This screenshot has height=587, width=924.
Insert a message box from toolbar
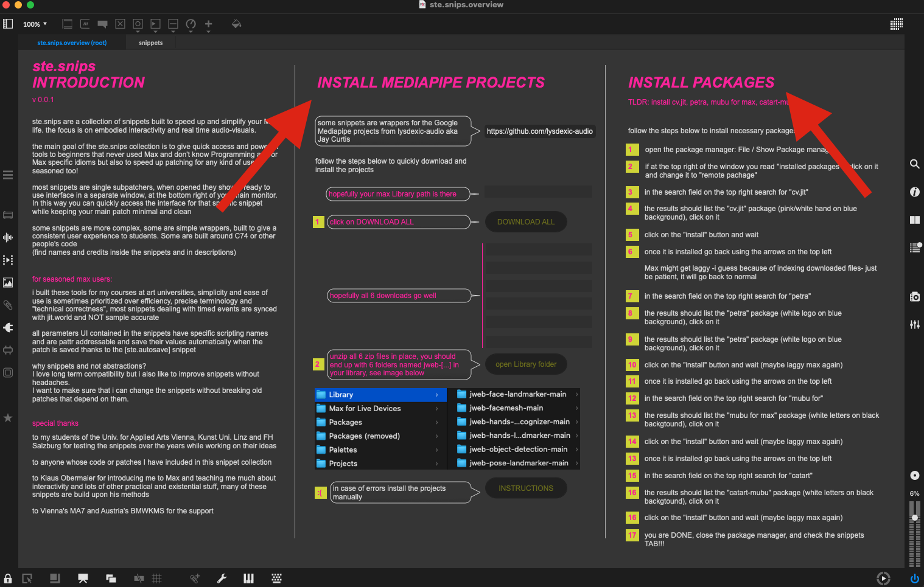pos(85,24)
